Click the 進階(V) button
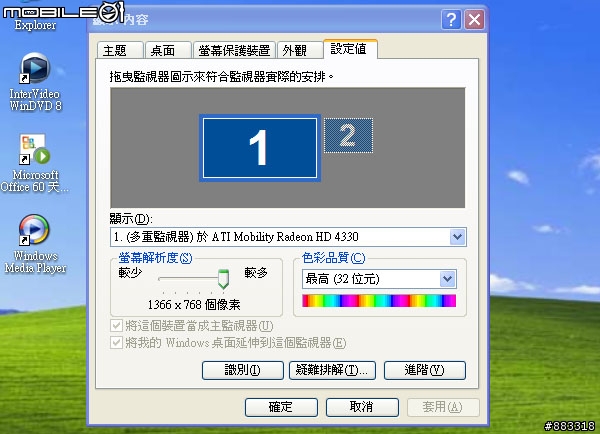 425,370
